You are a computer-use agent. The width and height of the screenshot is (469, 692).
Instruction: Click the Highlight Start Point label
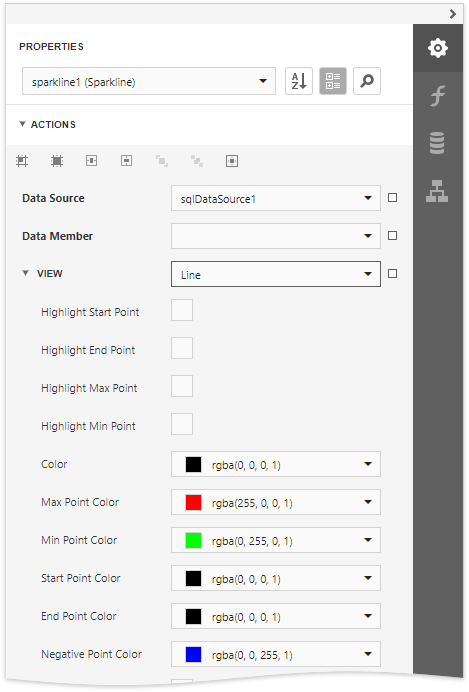tap(90, 312)
